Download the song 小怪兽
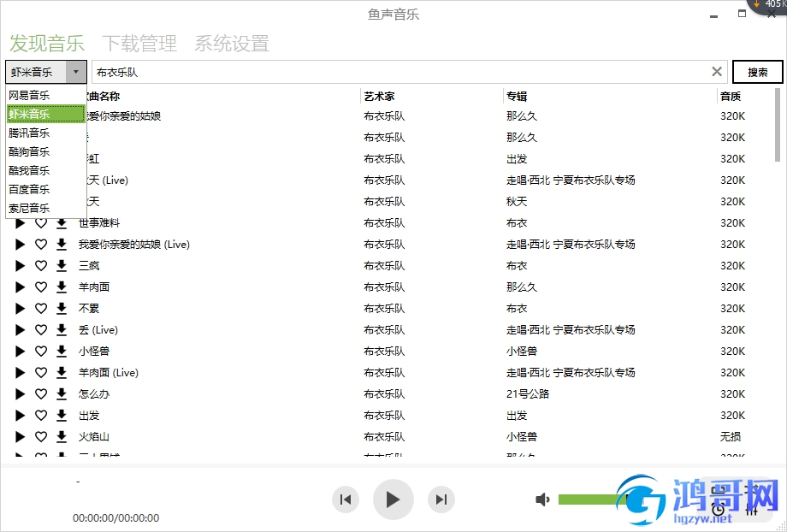The image size is (787, 532). point(62,352)
